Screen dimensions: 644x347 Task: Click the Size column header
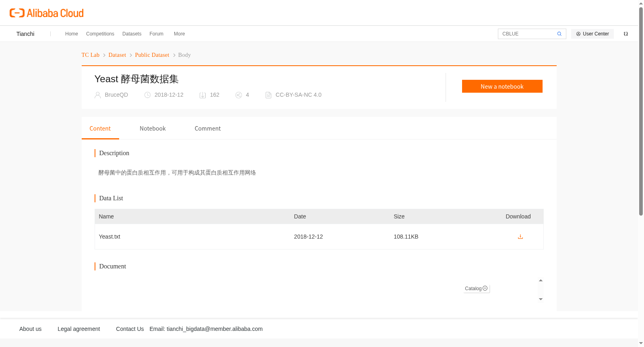tap(399, 216)
